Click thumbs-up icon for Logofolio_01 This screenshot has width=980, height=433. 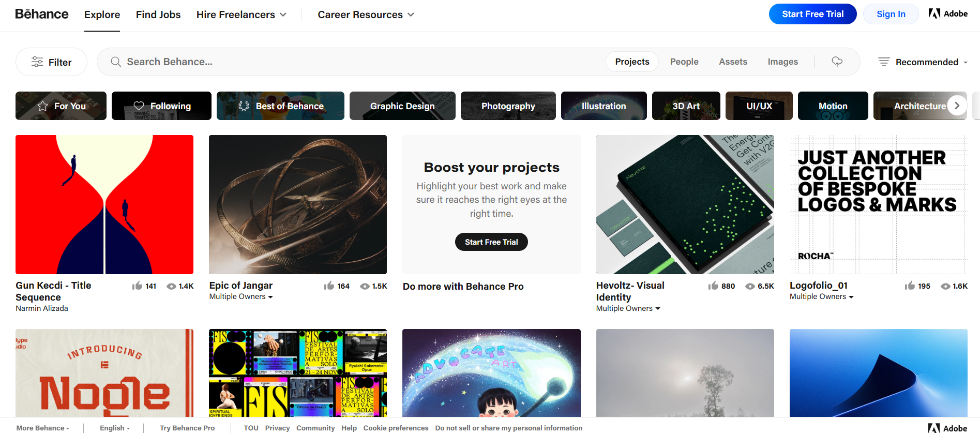pyautogui.click(x=910, y=286)
